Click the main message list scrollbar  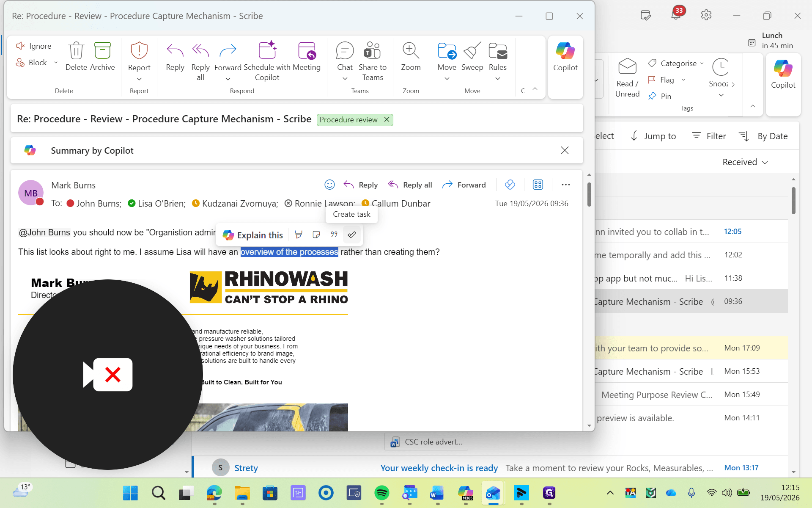click(793, 200)
